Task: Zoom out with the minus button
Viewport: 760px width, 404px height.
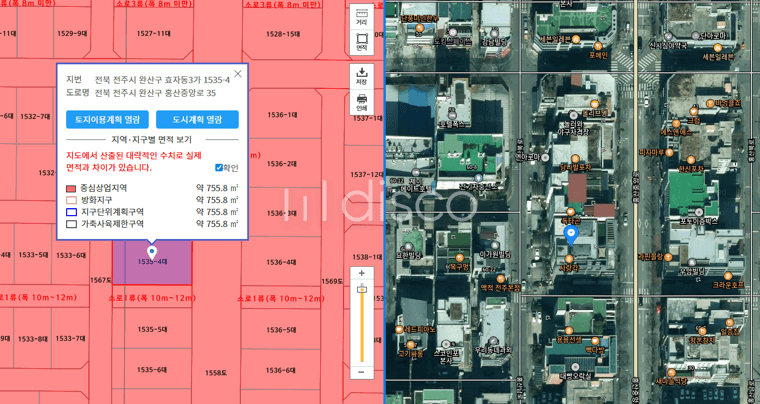Action: click(x=362, y=372)
